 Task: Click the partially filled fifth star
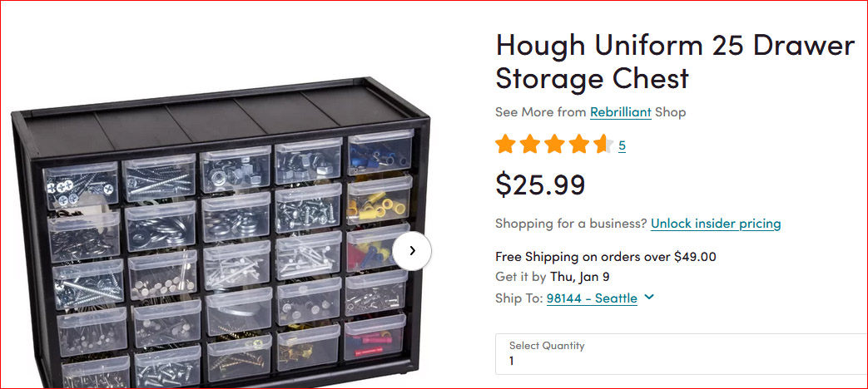(603, 145)
